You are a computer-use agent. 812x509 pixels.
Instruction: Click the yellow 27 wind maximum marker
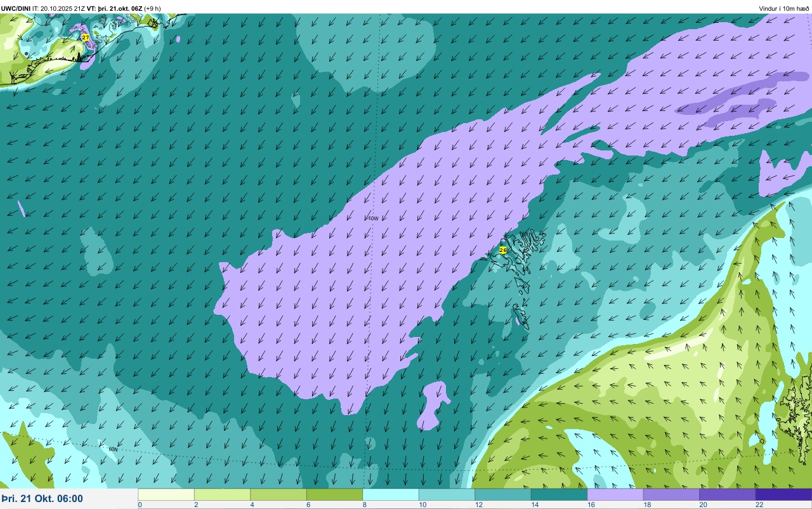(x=86, y=38)
